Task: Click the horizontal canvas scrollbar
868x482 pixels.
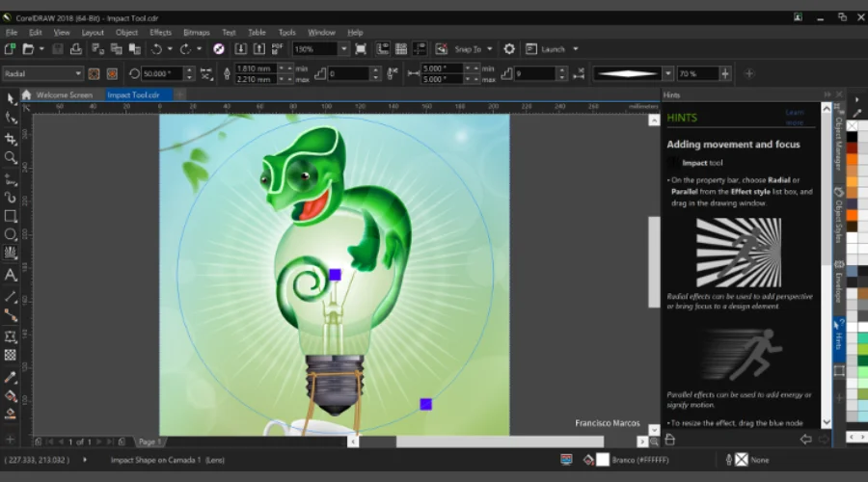Action: coord(500,442)
